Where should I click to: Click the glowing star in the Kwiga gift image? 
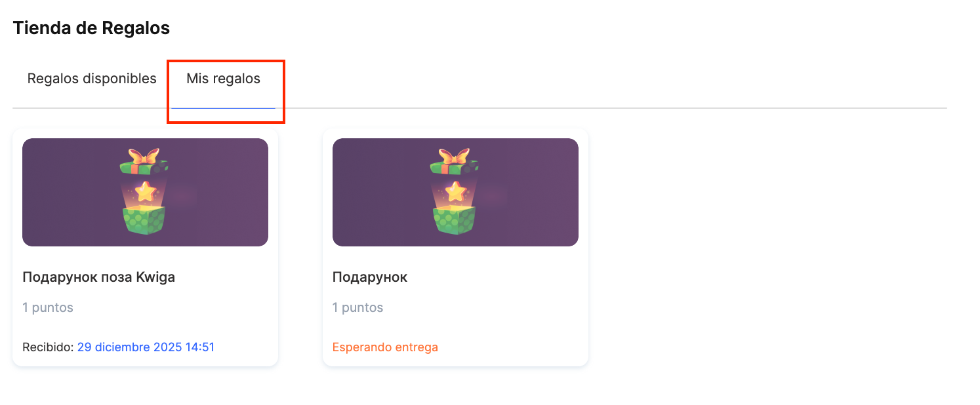(144, 192)
